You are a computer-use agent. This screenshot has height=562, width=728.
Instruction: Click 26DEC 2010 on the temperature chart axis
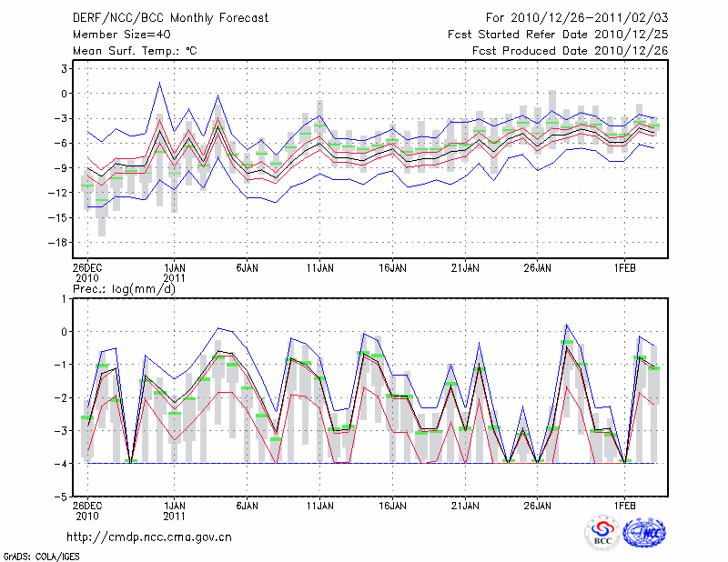86,274
